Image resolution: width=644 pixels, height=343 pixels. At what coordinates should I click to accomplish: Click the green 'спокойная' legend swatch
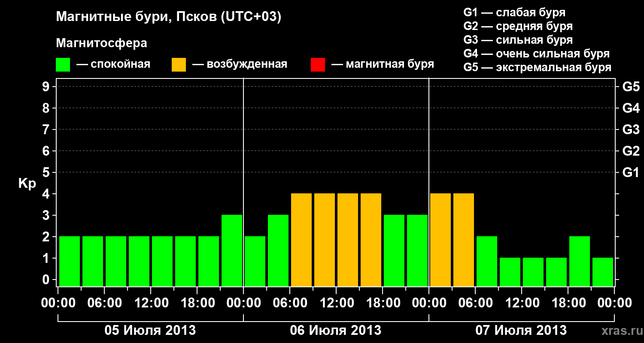(x=63, y=65)
